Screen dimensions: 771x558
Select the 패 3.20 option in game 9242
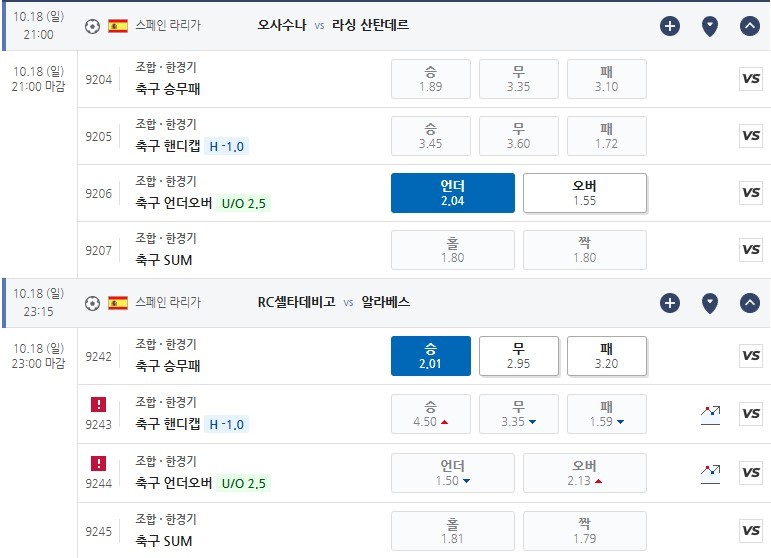pyautogui.click(x=607, y=356)
